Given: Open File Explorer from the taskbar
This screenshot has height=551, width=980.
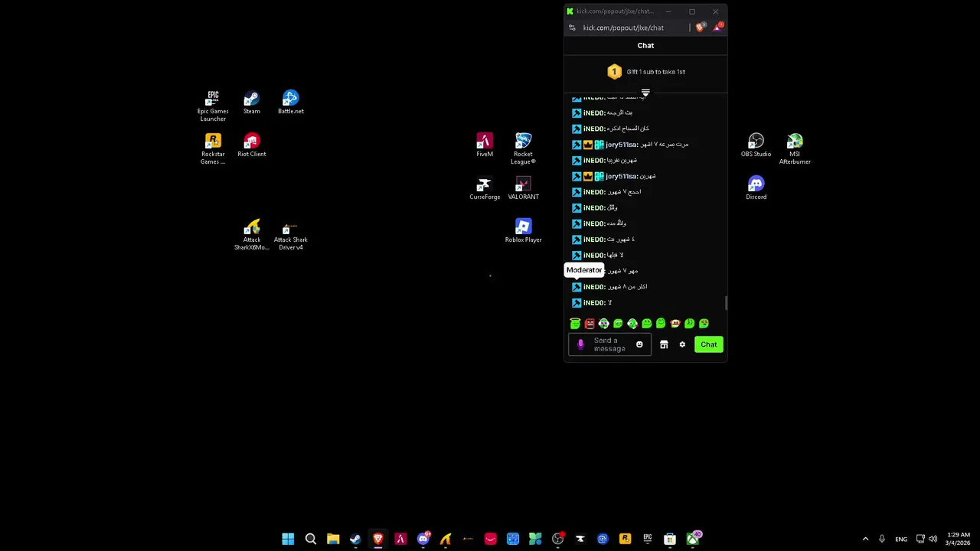Looking at the screenshot, I should click(333, 540).
